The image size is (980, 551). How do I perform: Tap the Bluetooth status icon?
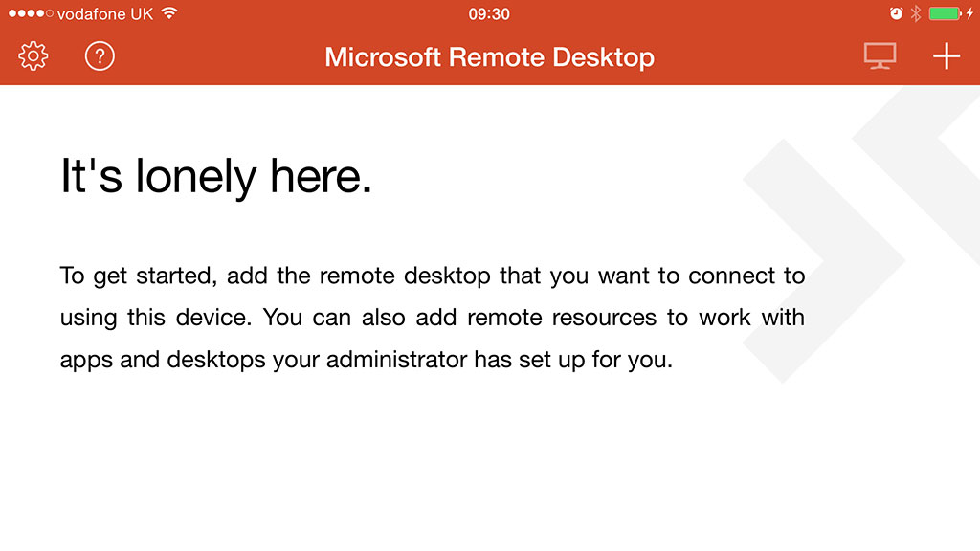click(916, 13)
